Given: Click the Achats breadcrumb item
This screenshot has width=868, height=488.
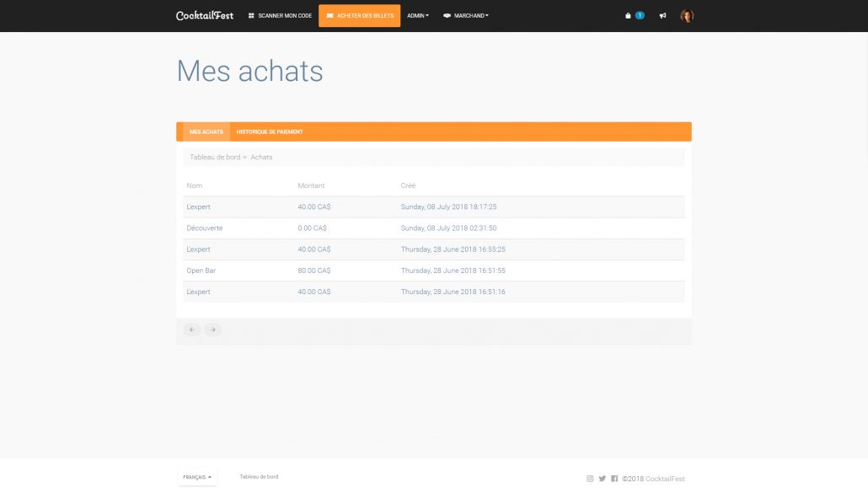Looking at the screenshot, I should pyautogui.click(x=261, y=158).
